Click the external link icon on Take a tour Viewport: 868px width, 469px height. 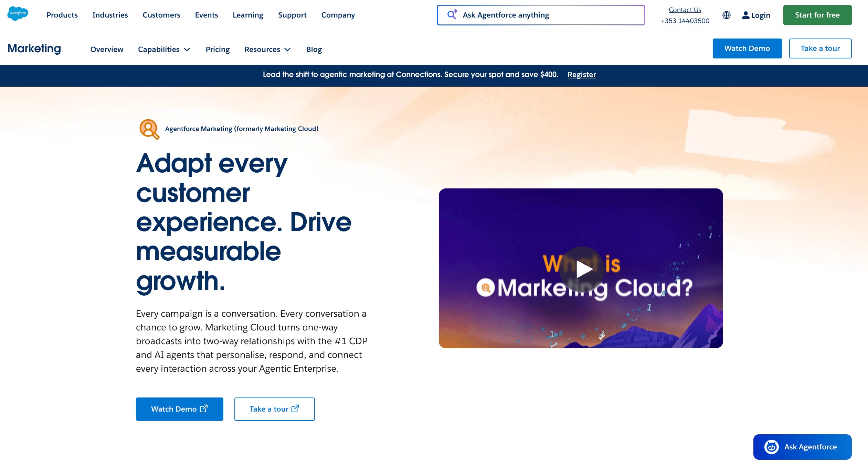point(295,408)
